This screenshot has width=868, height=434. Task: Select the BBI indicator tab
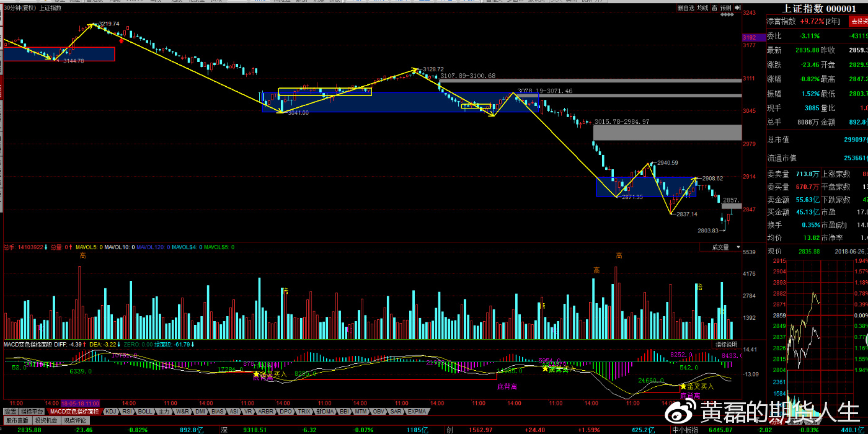[343, 411]
